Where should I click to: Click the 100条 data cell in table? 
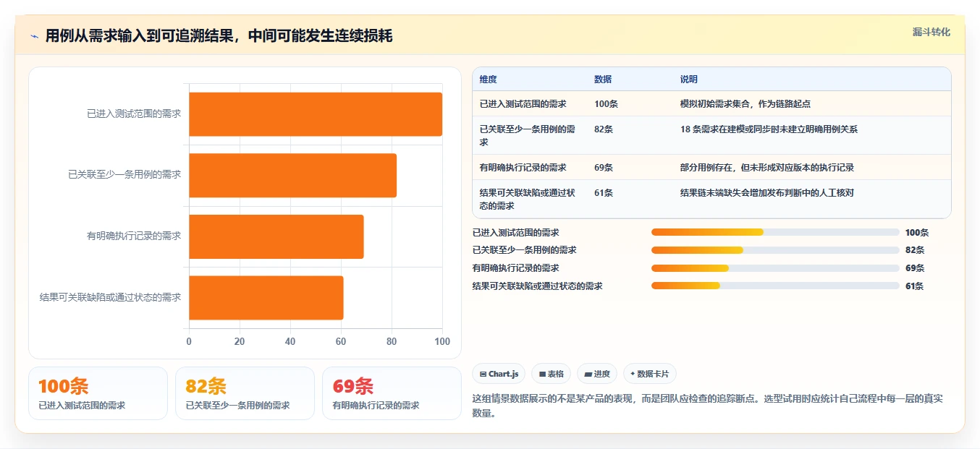tap(606, 104)
